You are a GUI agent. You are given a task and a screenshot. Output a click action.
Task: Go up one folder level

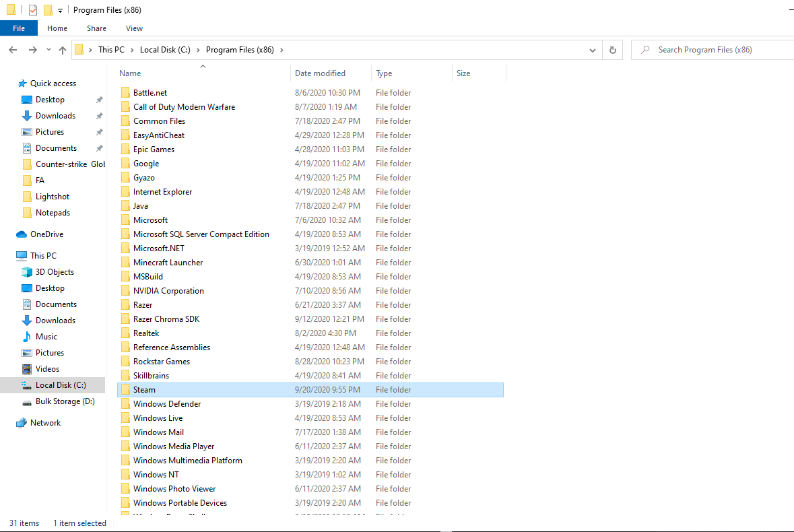63,50
